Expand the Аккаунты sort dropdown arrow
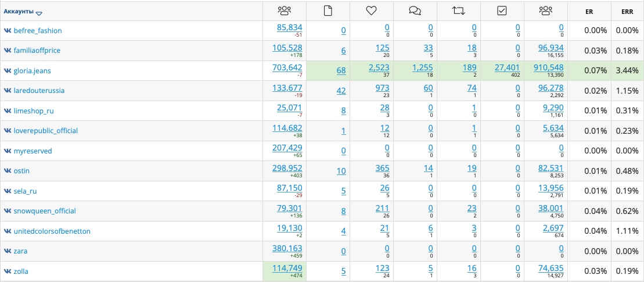This screenshot has width=644, height=282. (39, 13)
